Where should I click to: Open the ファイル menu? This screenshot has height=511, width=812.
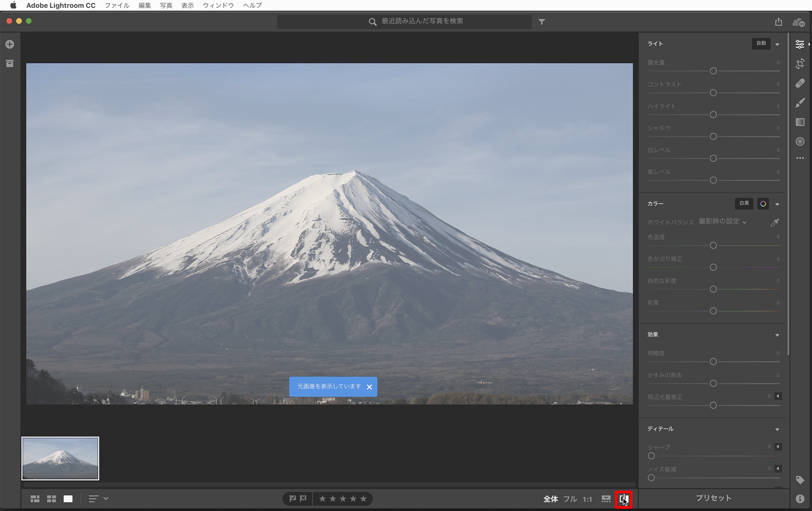click(117, 5)
